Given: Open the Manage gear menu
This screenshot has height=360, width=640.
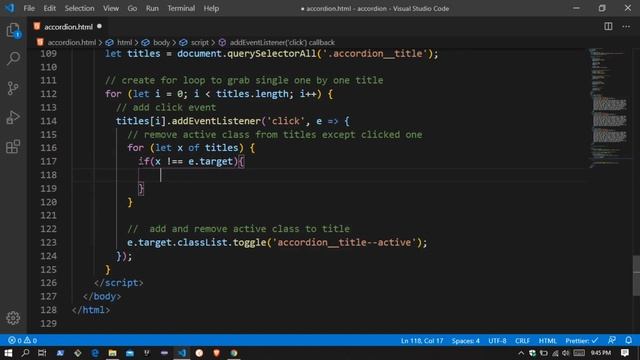Looking at the screenshot, I should pyautogui.click(x=13, y=318).
